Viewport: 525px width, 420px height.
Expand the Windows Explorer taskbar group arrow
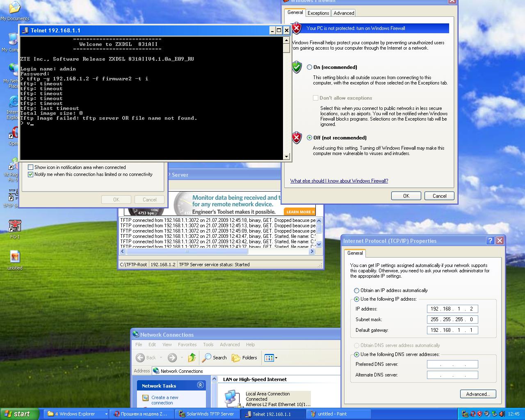106,414
